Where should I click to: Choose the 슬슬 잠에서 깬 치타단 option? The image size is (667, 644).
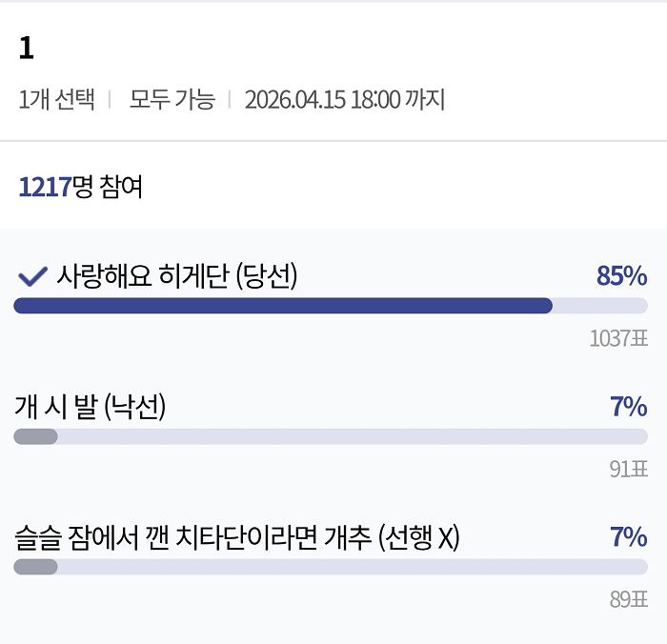tap(236, 538)
